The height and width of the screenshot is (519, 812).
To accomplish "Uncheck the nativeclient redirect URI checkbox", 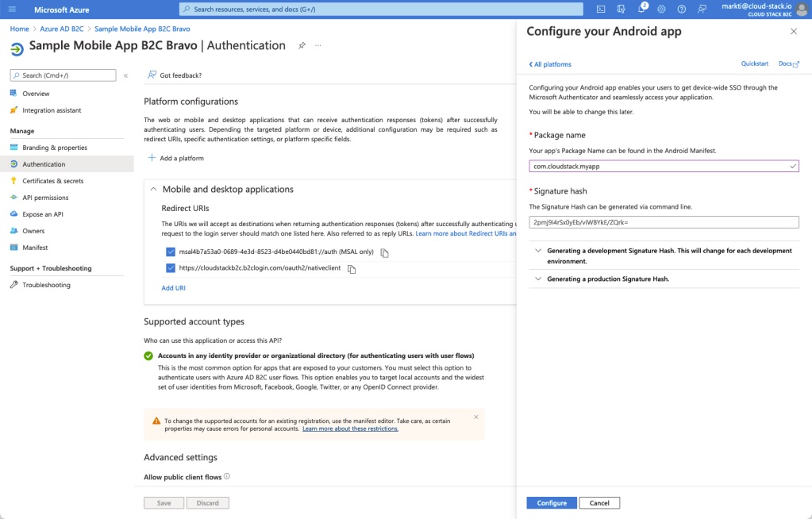I will coord(171,267).
